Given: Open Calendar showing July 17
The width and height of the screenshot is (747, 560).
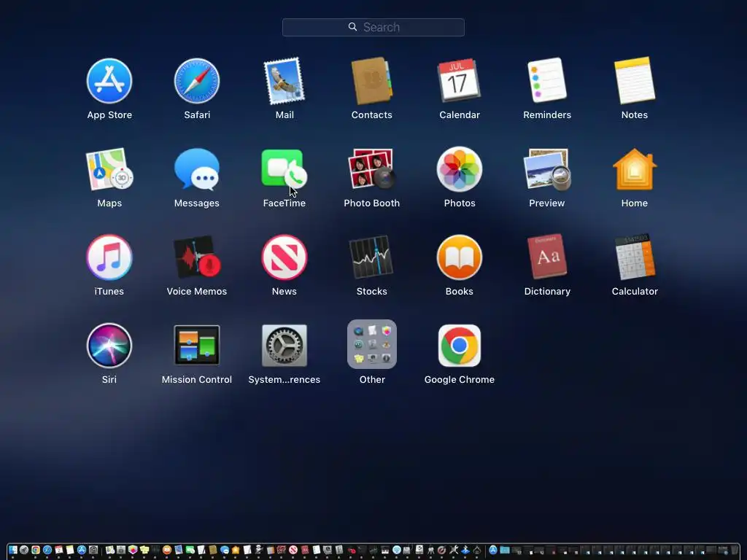Looking at the screenshot, I should pyautogui.click(x=460, y=80).
